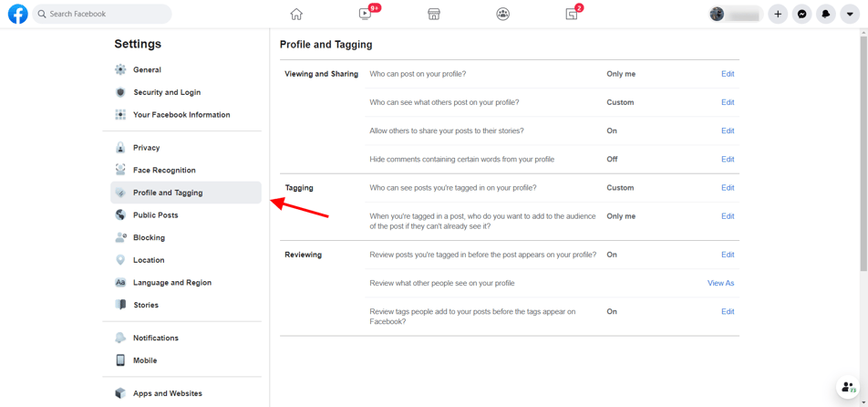Click View As link
The height and width of the screenshot is (407, 868).
tap(720, 283)
